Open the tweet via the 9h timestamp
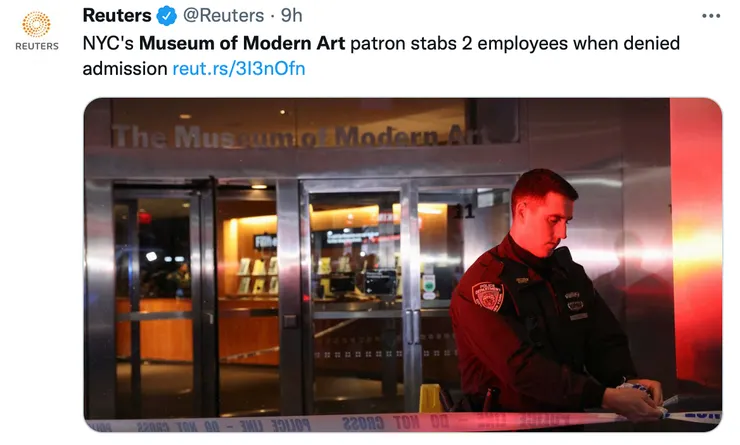Viewport: 740px width, 445px height. 291,16
